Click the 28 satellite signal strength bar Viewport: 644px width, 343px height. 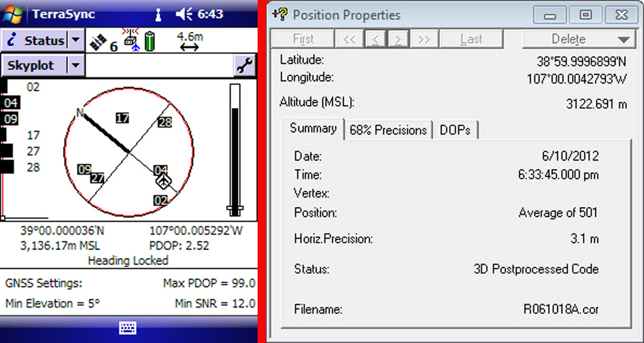click(x=8, y=167)
